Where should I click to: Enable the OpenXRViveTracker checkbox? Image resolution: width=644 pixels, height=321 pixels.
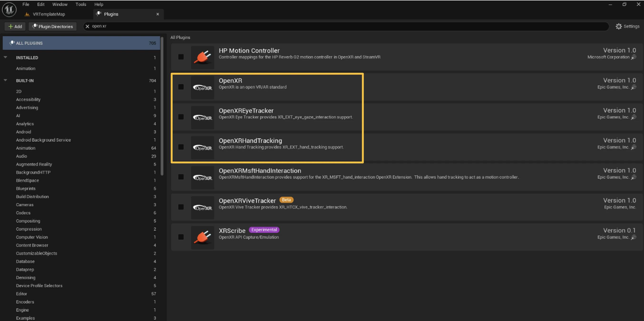(x=181, y=207)
